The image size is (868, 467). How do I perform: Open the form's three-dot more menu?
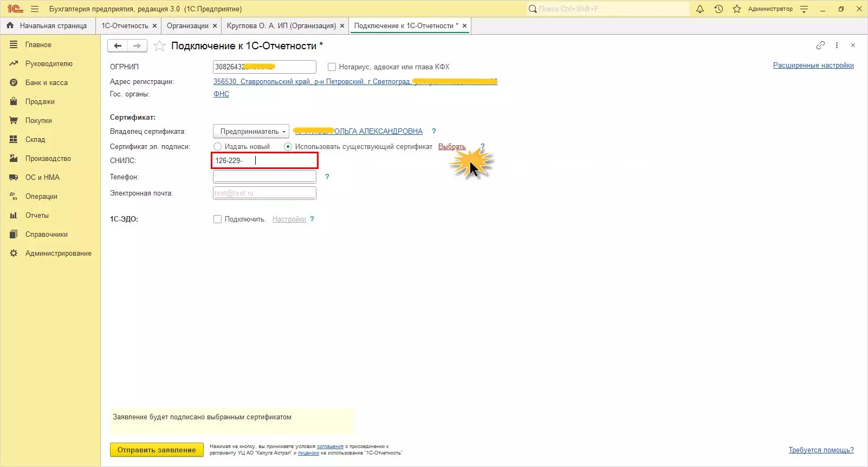837,46
